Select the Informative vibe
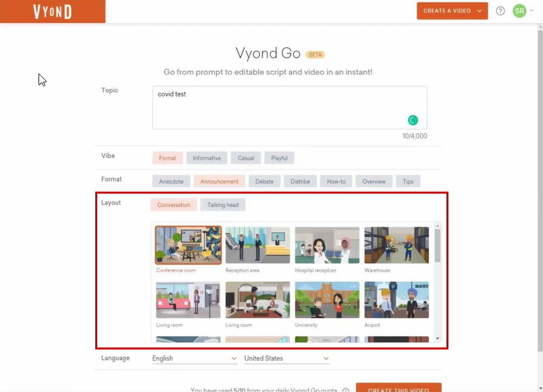 coord(207,158)
